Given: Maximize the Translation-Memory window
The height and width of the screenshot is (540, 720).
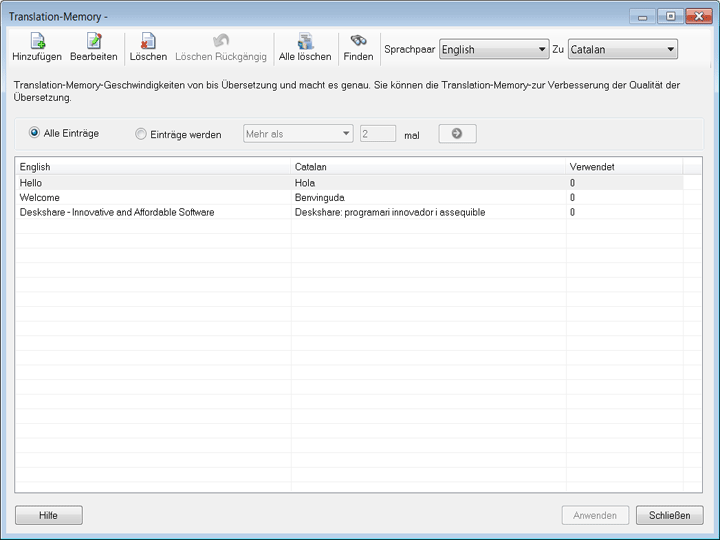Looking at the screenshot, I should pos(670,17).
